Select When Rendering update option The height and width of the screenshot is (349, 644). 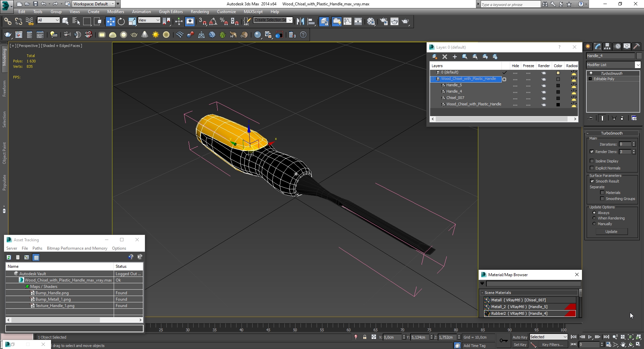pos(594,218)
